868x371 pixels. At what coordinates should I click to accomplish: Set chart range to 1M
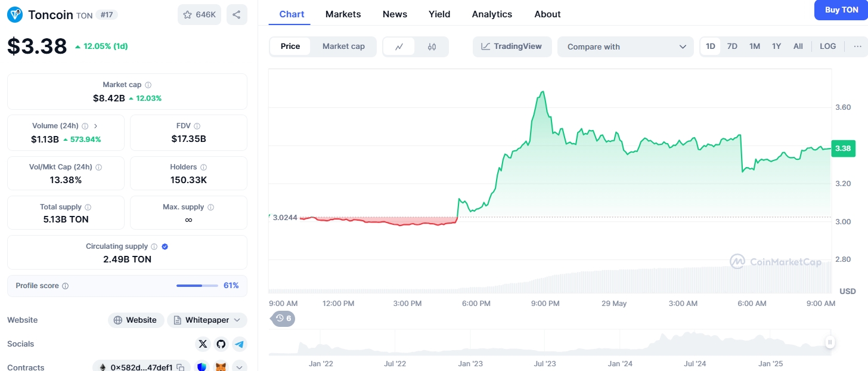coord(755,47)
